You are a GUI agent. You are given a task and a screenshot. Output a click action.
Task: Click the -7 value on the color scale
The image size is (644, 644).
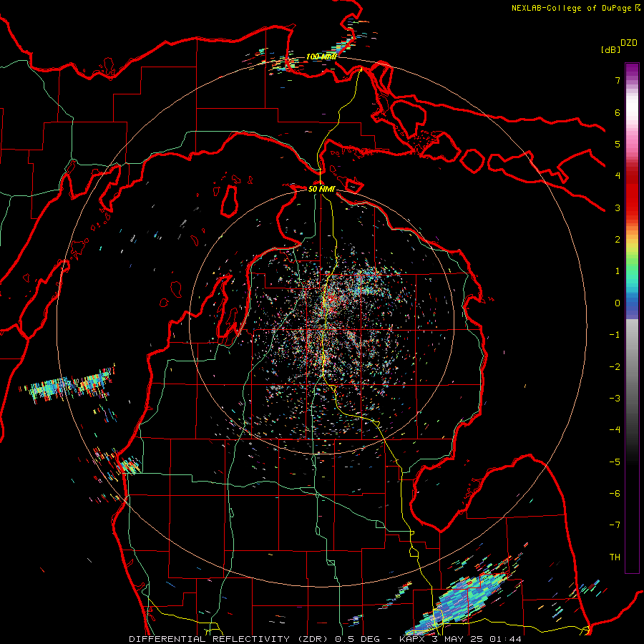coord(615,525)
